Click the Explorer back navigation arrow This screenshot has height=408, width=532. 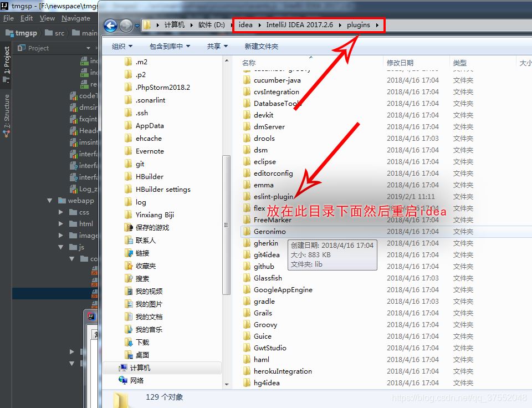coord(110,25)
